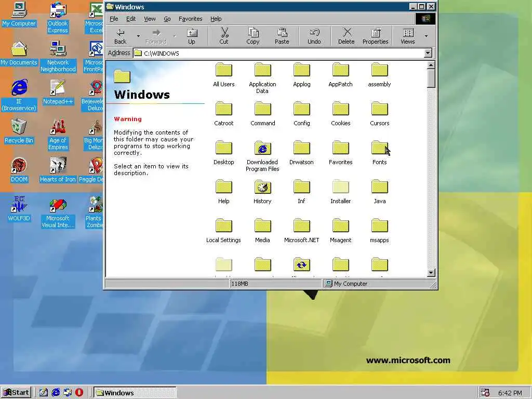Click the Windows taskbar button
The width and height of the screenshot is (532, 399).
135,393
